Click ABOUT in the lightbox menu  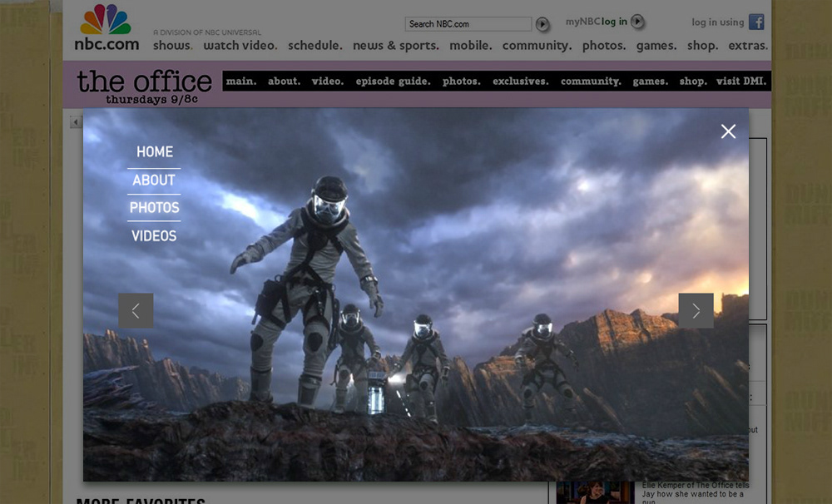tap(154, 180)
